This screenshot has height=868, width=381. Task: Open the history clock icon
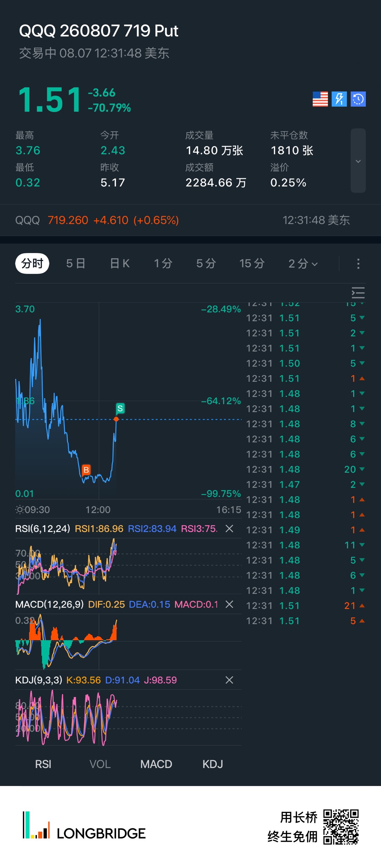pyautogui.click(x=358, y=99)
